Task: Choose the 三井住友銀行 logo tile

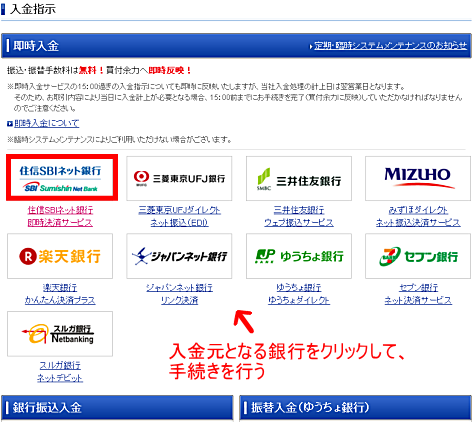Action: coord(299,178)
